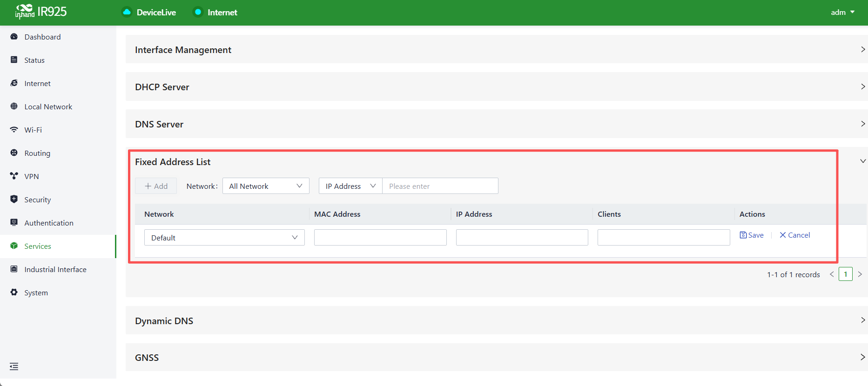Expand the DNS Server section
The image size is (868, 386).
pyautogui.click(x=863, y=124)
